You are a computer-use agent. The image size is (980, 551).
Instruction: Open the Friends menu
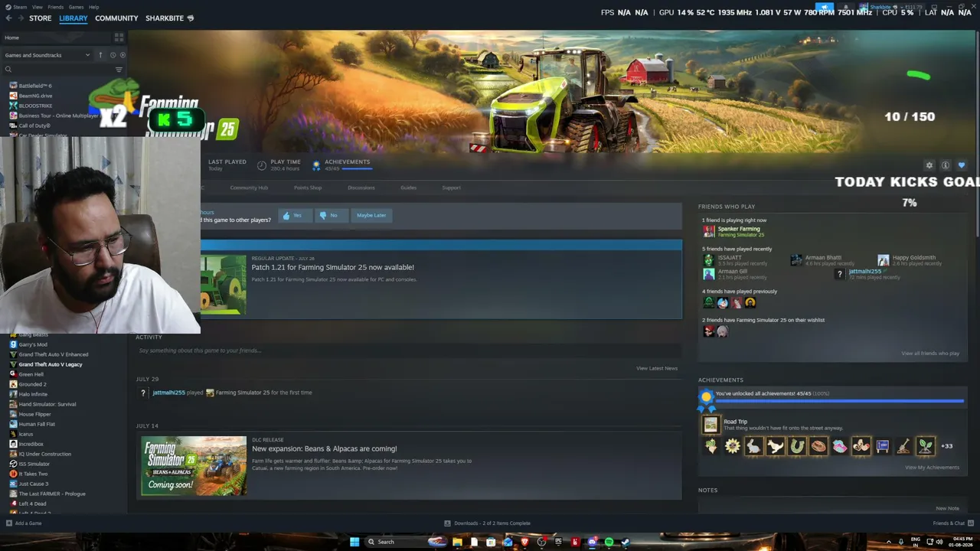coord(56,7)
